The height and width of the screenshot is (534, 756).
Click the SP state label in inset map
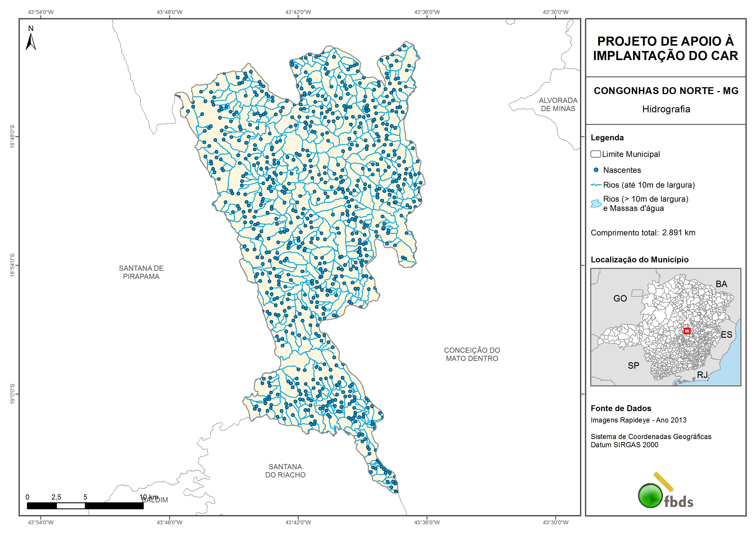(x=633, y=365)
